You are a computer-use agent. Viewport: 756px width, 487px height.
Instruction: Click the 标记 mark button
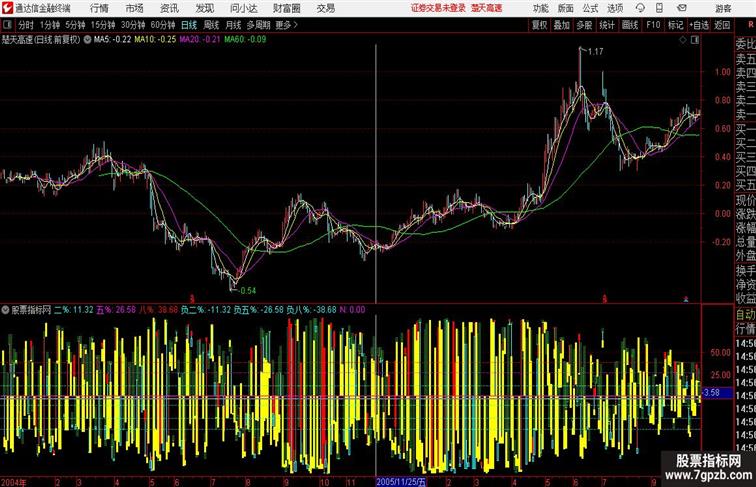675,25
